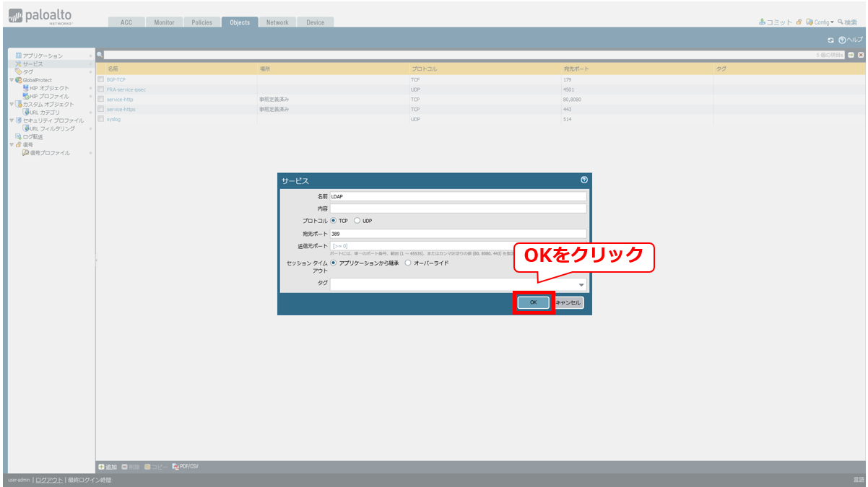This screenshot has width=868, height=487.
Task: Click the 宛先ポート field showing 389
Action: click(x=459, y=234)
